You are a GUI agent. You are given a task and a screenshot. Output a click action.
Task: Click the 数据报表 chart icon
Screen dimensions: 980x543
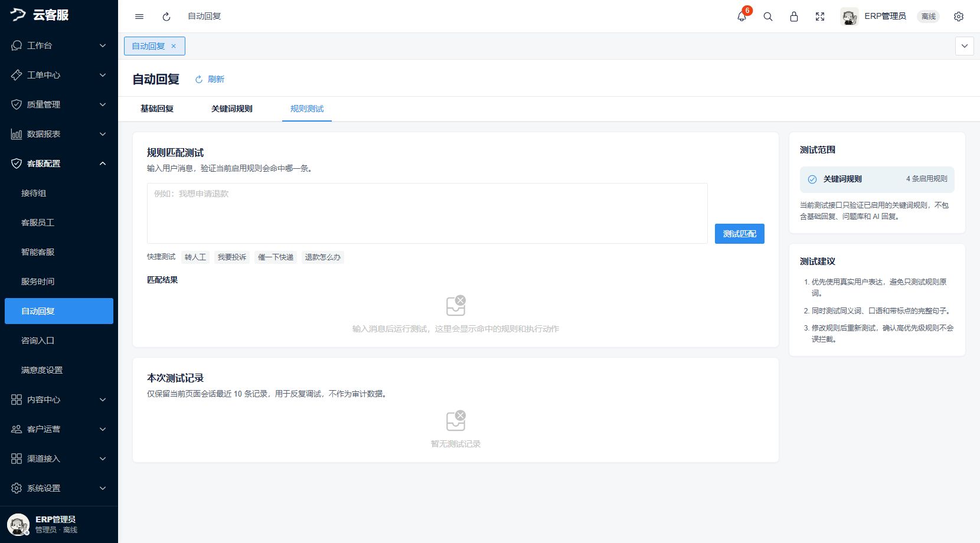pyautogui.click(x=17, y=134)
